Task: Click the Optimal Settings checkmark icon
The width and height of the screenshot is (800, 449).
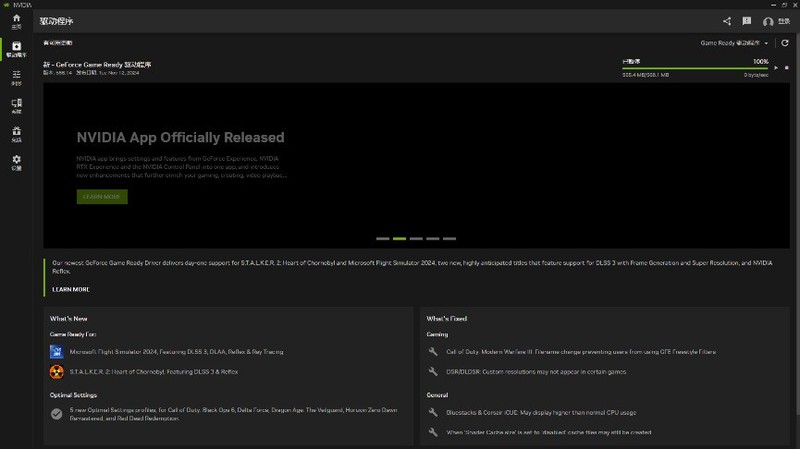Action: point(57,414)
